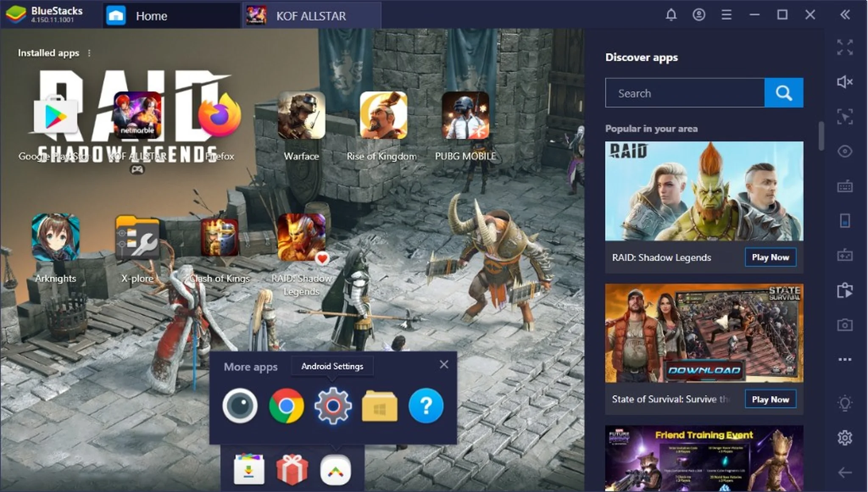The height and width of the screenshot is (492, 868).
Task: Collapse the More apps dock icon
Action: 335,470
